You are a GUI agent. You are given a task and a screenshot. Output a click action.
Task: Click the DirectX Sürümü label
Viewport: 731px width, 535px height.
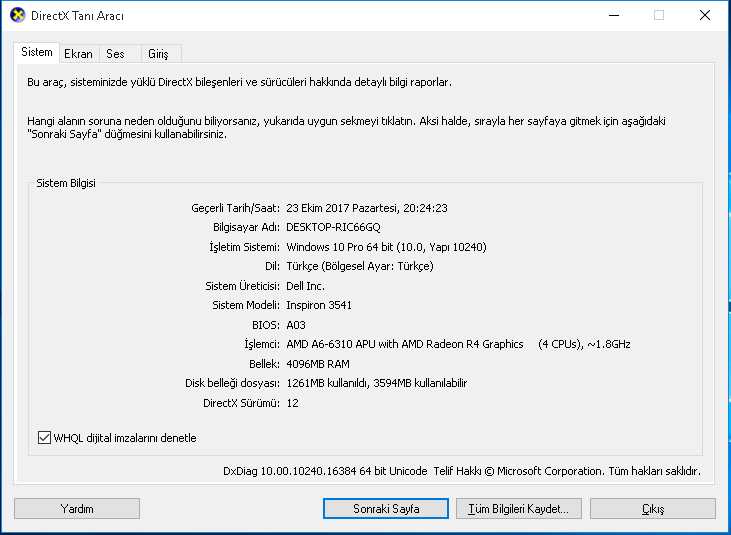pos(241,403)
